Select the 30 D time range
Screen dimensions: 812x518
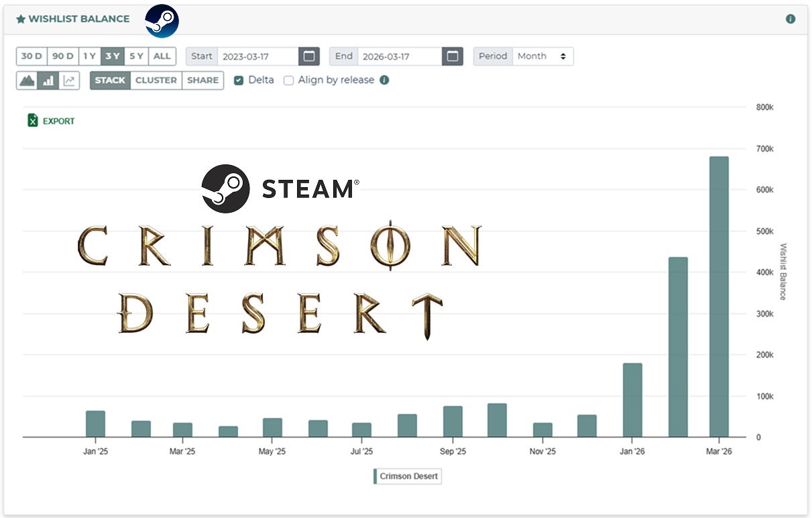click(32, 56)
